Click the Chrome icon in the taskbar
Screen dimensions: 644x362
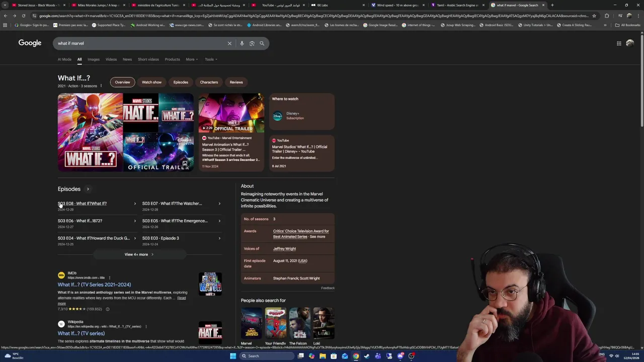click(x=356, y=356)
